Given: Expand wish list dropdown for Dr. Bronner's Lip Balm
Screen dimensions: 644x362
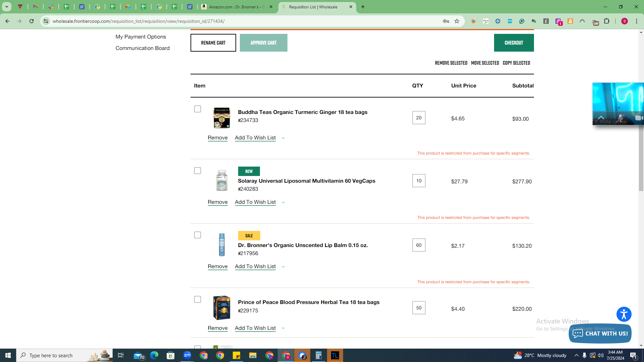Looking at the screenshot, I should (283, 267).
